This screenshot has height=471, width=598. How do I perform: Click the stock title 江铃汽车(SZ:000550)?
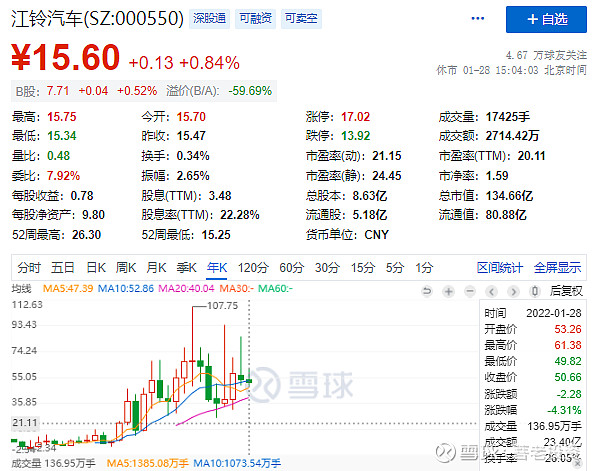pos(98,18)
